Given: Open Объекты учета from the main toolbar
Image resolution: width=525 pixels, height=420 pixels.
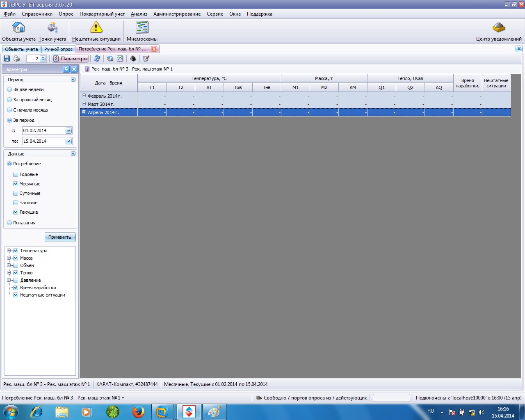Looking at the screenshot, I should tap(19, 32).
